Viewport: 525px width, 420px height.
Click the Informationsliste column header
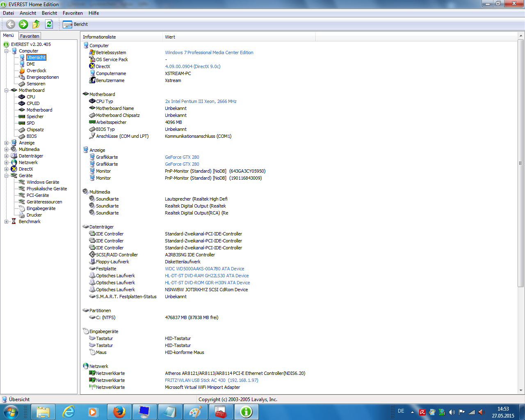121,37
